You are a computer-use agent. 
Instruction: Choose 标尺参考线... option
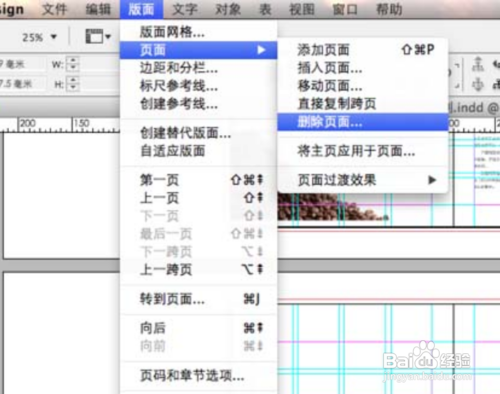pos(199,86)
